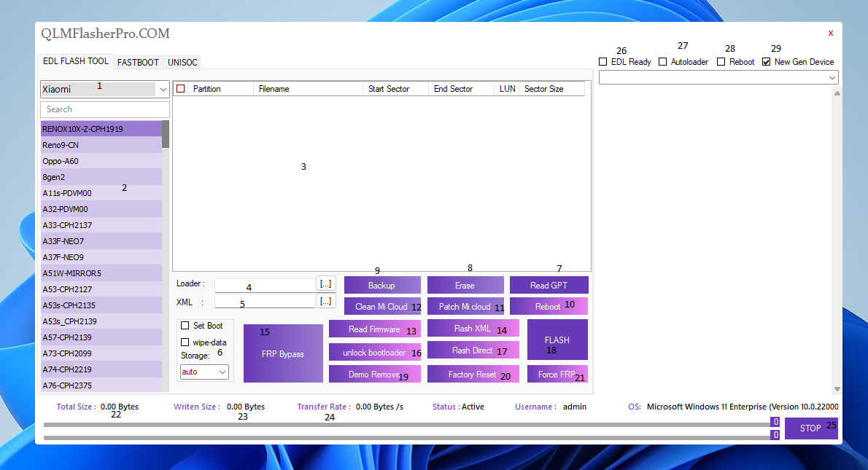Viewport: 868px width, 470px height.
Task: Select A51W-MIRROR5 in the model list
Action: [101, 273]
